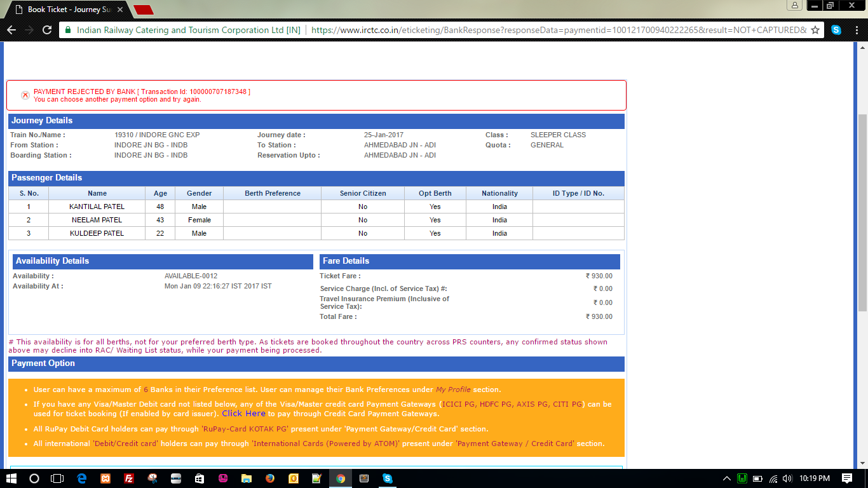The height and width of the screenshot is (488, 868).
Task: Open Task View on the taskbar
Action: [x=57, y=478]
